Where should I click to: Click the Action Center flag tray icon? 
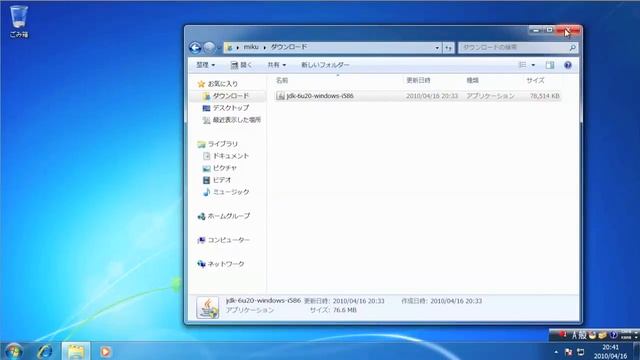pos(568,352)
